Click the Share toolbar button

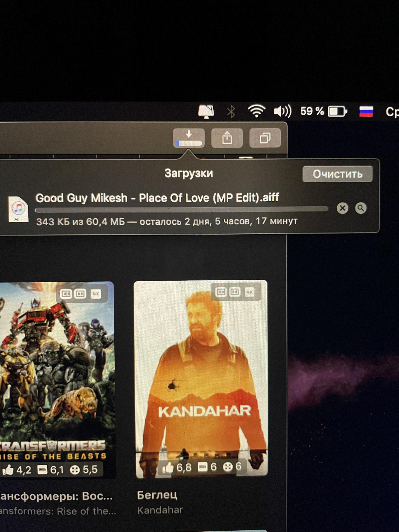point(227,138)
